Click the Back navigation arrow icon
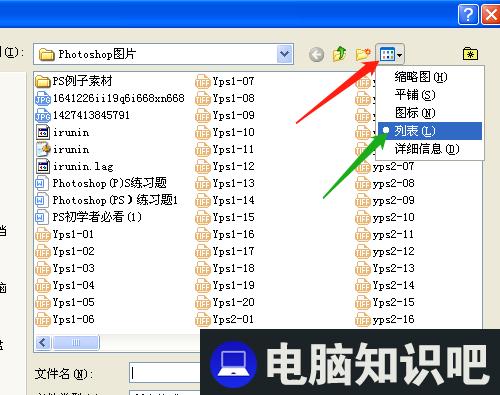This screenshot has height=395, width=500. 316,54
